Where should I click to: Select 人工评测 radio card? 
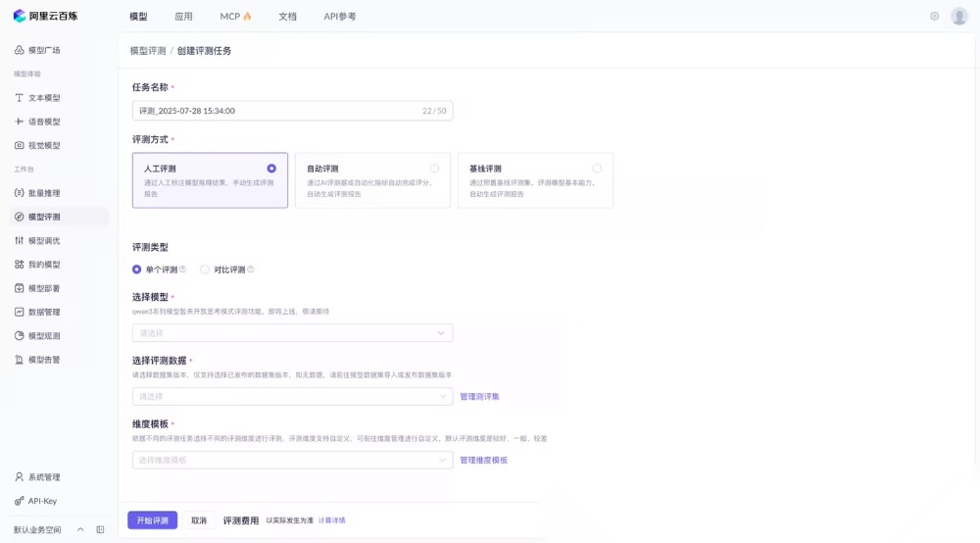210,180
